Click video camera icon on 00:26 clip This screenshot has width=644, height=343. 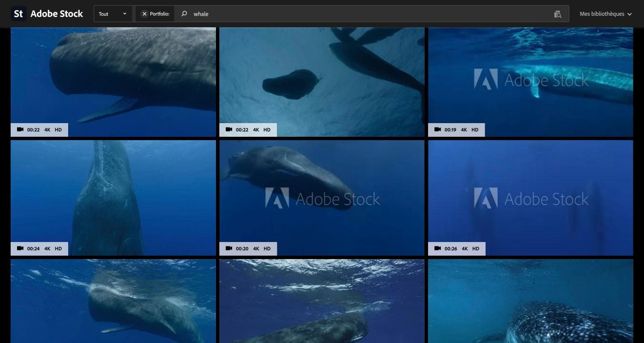point(437,248)
